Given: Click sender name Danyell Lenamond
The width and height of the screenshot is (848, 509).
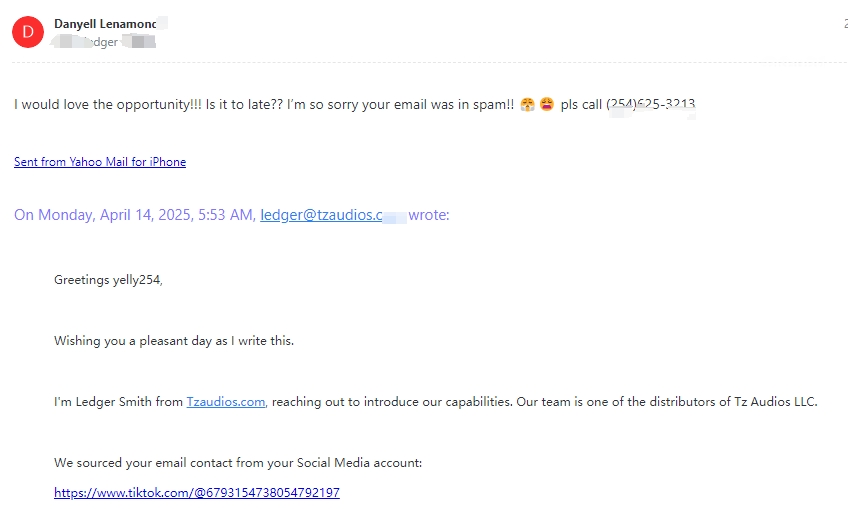Looking at the screenshot, I should (x=105, y=24).
